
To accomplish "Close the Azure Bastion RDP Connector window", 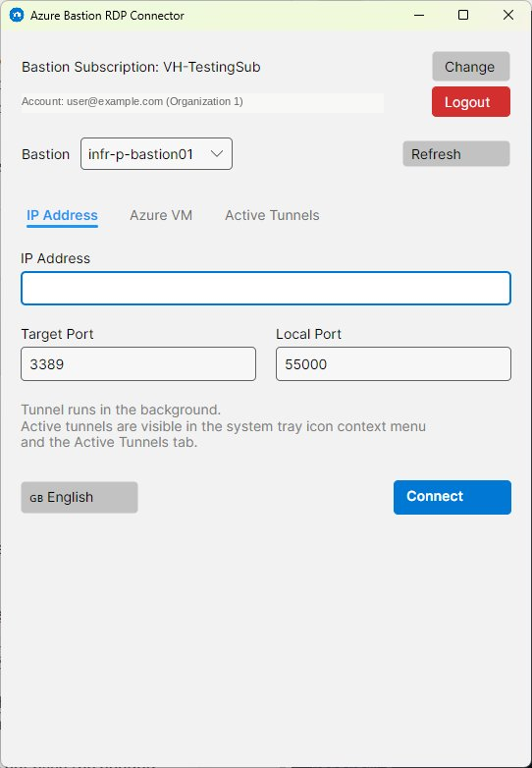I will click(x=508, y=15).
